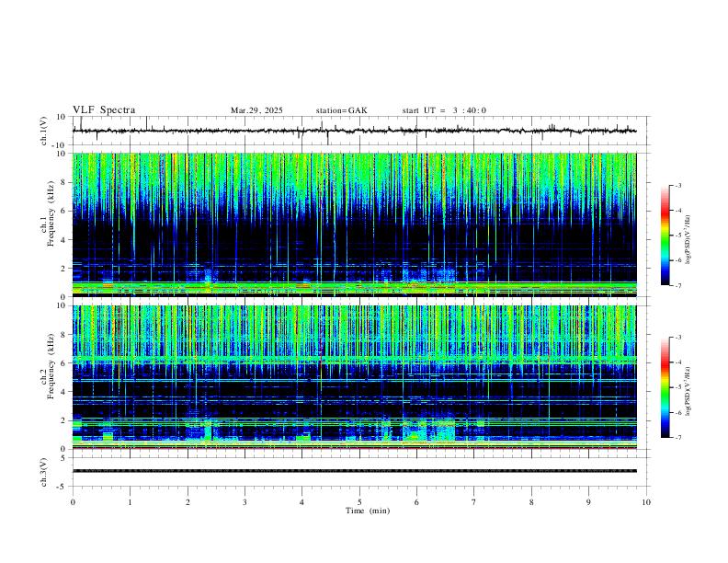728x563 pixels.
Task: Click the ch.3 voltage strip panel
Action: coord(360,472)
